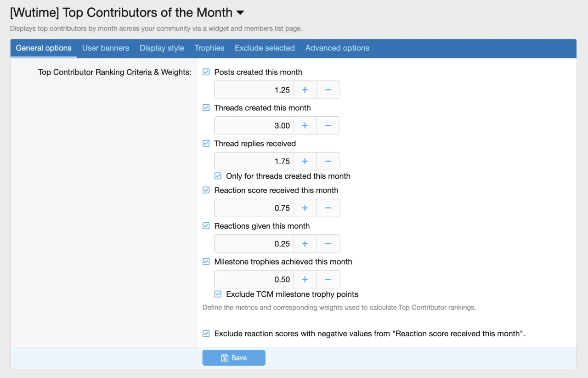Select the Exclude selected tab
The image size is (588, 378).
[265, 48]
